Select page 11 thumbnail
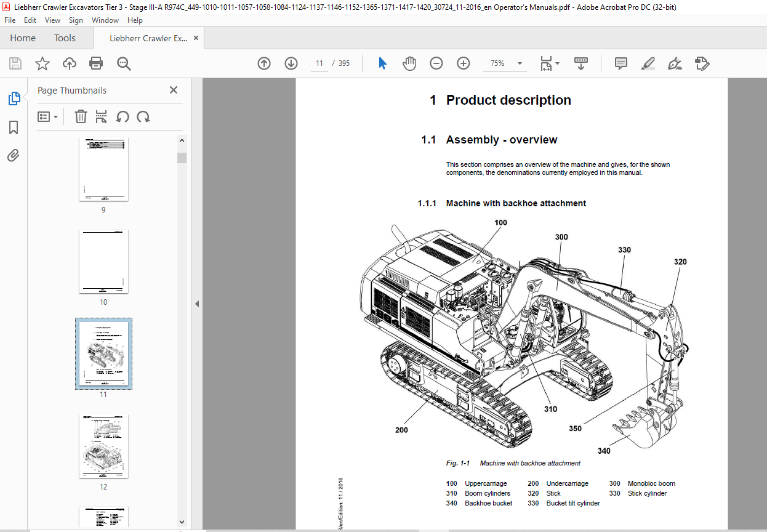This screenshot has height=532, width=767. point(103,353)
